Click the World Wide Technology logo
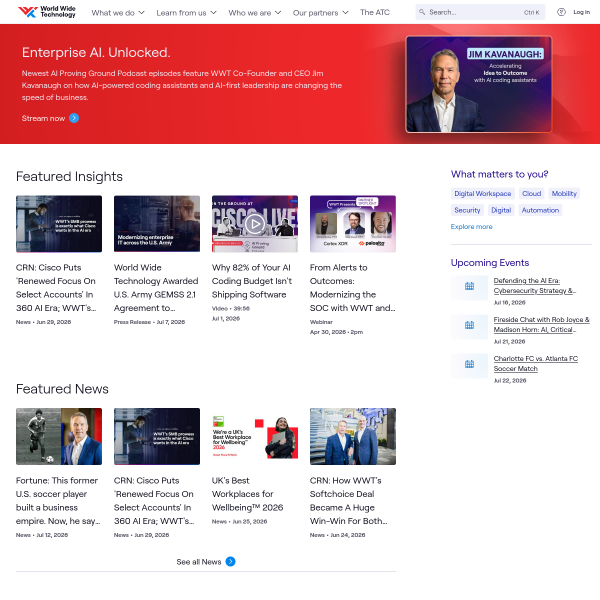The height and width of the screenshot is (600, 600). pos(47,12)
